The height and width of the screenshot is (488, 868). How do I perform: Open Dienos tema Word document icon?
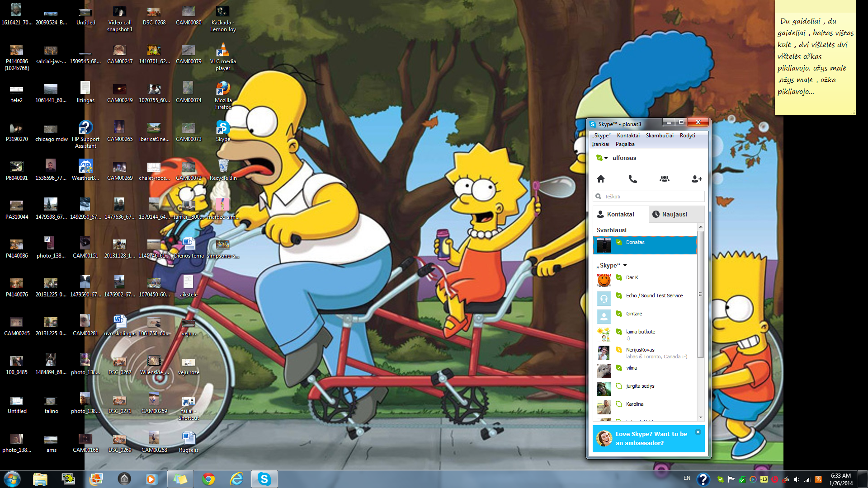point(189,248)
